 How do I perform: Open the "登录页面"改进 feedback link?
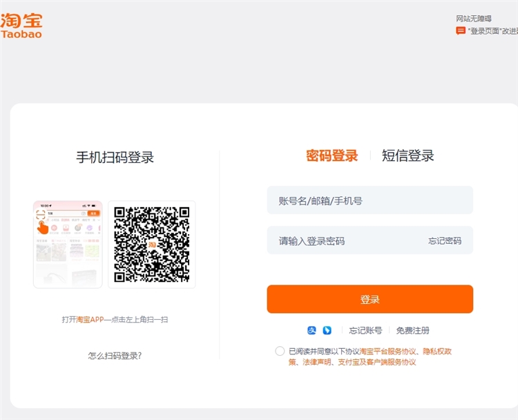click(492, 31)
